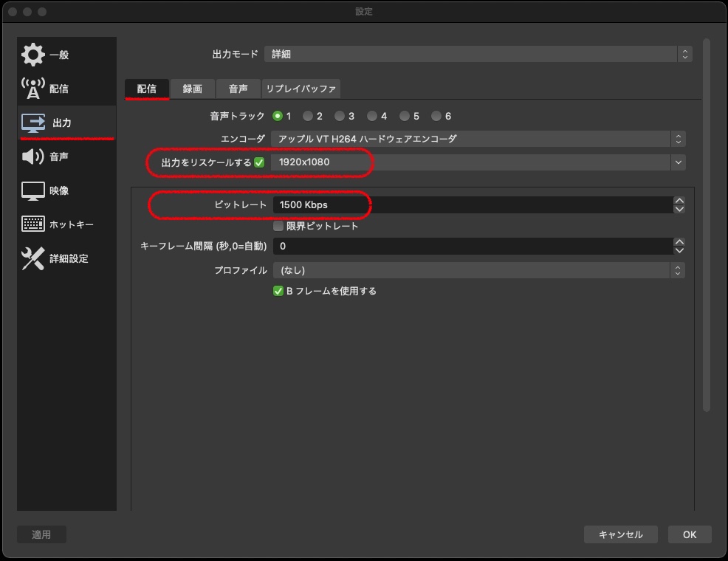This screenshot has height=561, width=728.
Task: Enable the 限界ビットレート checkbox
Action: tap(278, 226)
